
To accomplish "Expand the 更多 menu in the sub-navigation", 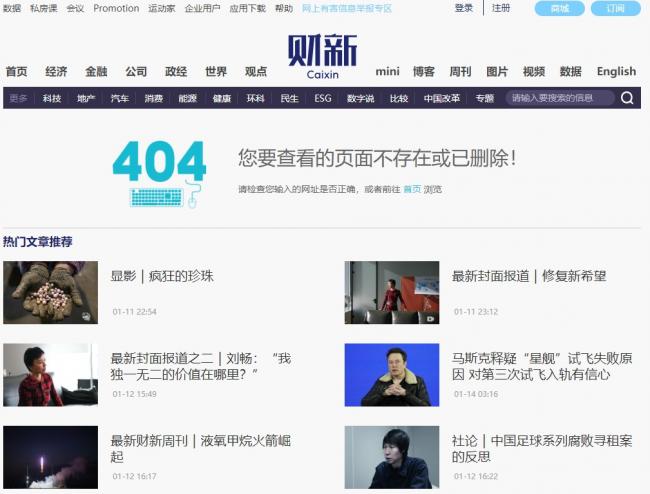I will [x=18, y=98].
